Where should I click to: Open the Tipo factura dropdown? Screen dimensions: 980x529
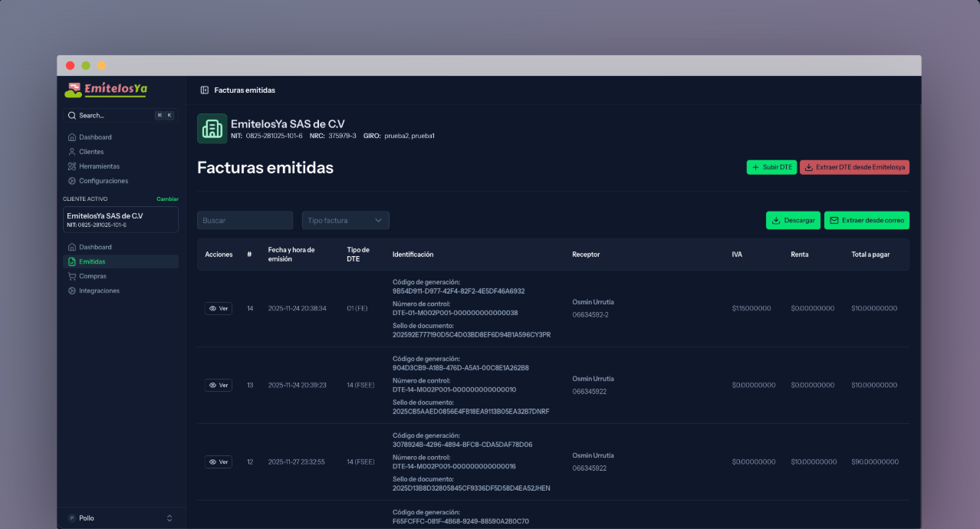[345, 221]
